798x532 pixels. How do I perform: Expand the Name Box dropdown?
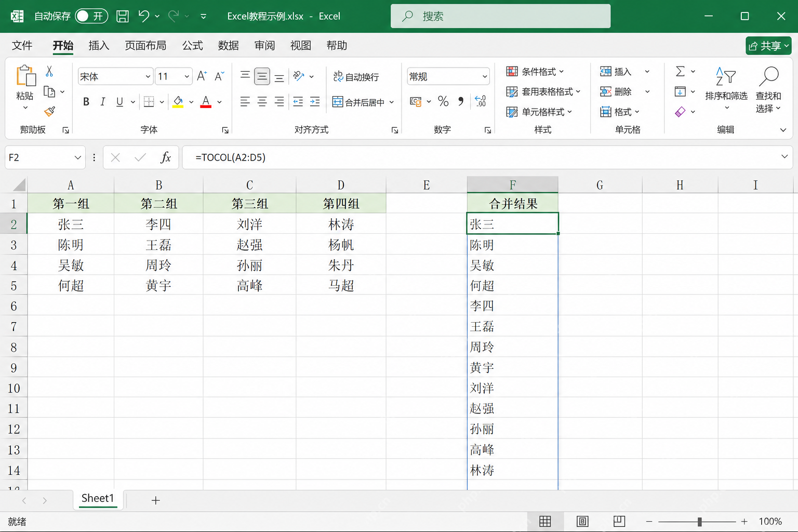click(x=77, y=157)
